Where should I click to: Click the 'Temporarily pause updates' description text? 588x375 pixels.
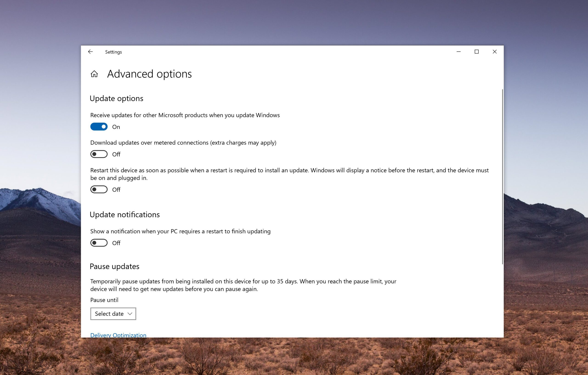243,285
